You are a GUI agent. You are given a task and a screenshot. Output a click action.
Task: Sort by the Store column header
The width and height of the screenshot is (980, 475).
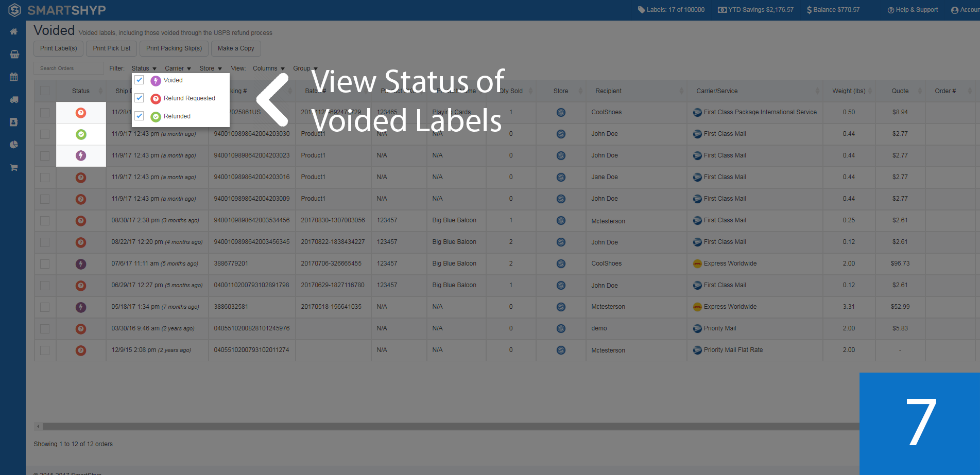click(x=561, y=91)
